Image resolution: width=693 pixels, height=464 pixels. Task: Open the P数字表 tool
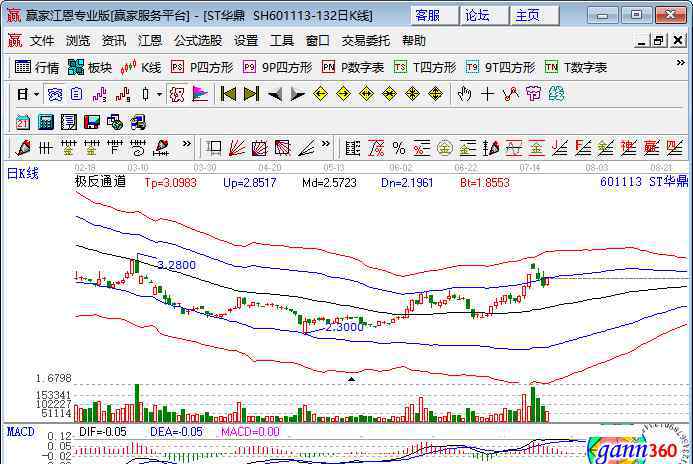tap(353, 67)
